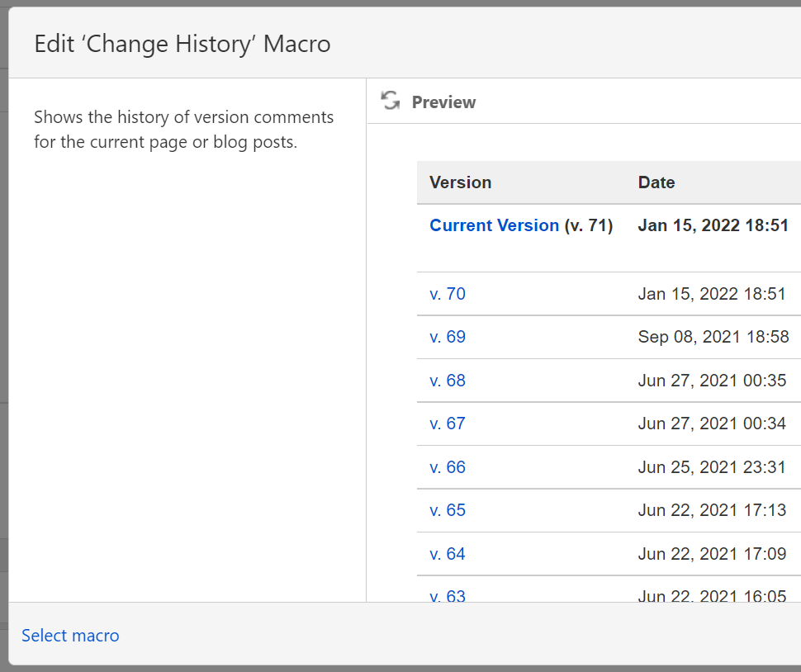Click the Date column header
This screenshot has width=801, height=672.
click(x=656, y=182)
